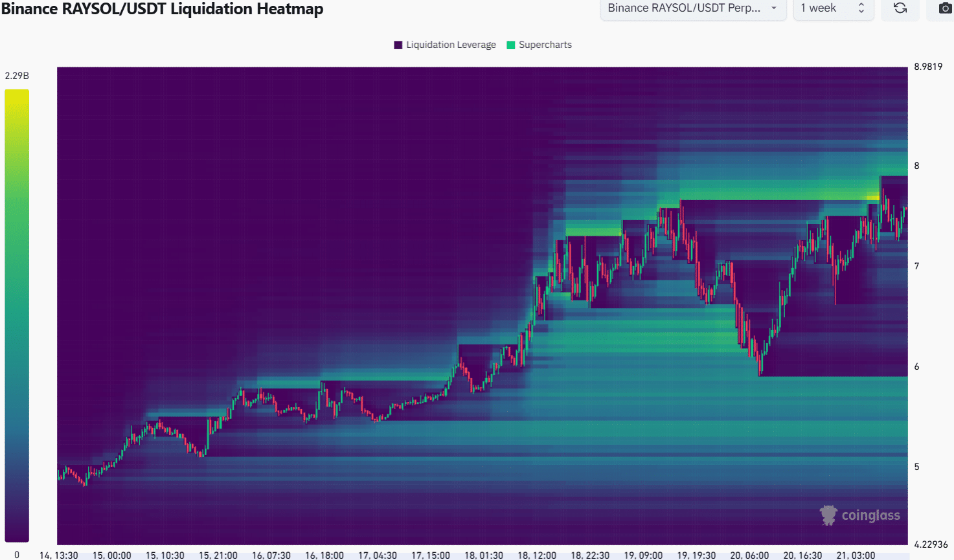Click the bright yellow liquidation band near 7.7

click(x=873, y=196)
